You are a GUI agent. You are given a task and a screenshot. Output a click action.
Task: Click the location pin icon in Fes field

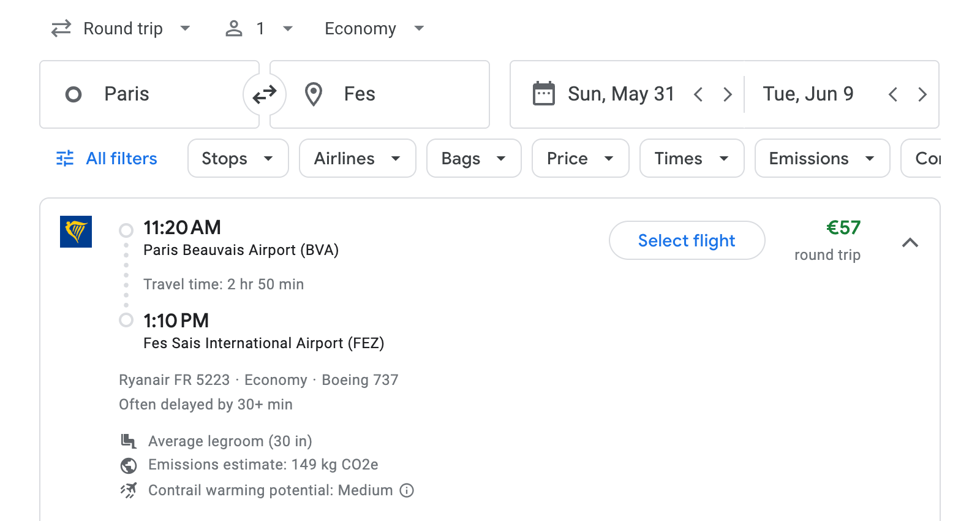coord(314,94)
